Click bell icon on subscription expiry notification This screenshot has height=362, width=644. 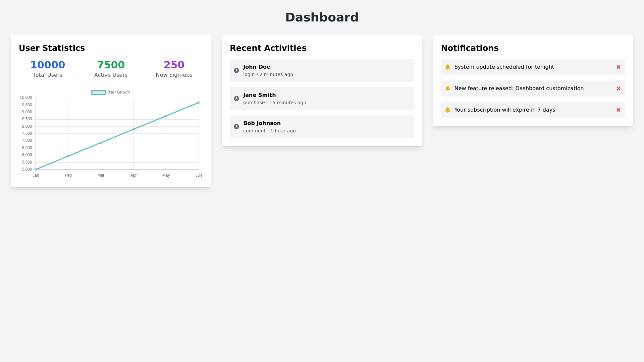[447, 110]
